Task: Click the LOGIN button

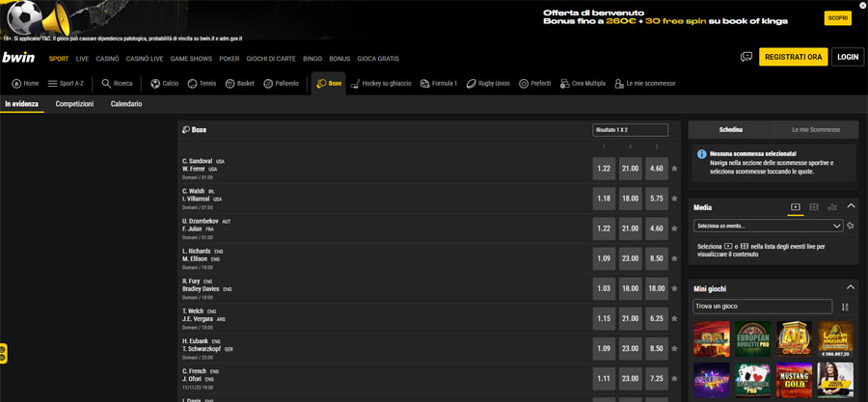Action: 848,57
